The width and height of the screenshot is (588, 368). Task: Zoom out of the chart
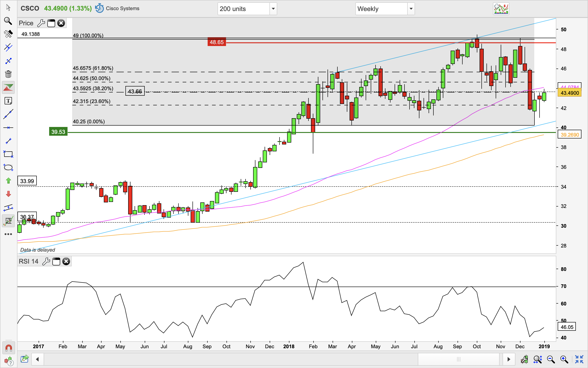pos(551,359)
